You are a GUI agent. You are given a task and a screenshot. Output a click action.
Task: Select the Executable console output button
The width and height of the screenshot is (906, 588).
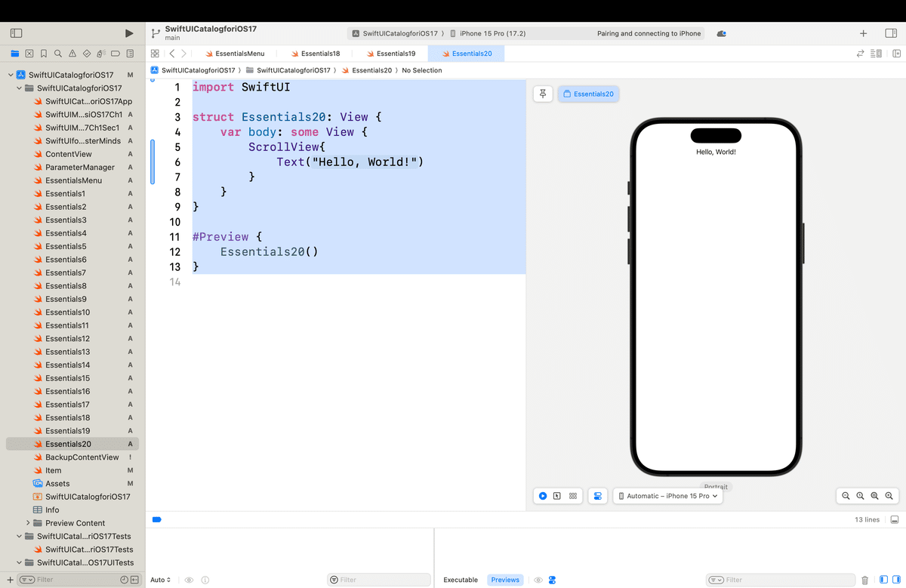461,580
